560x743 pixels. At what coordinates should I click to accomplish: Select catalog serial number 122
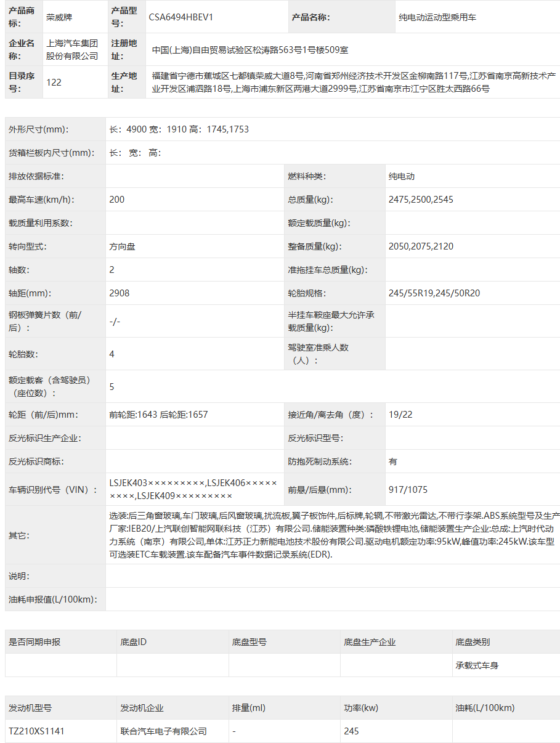click(54, 82)
